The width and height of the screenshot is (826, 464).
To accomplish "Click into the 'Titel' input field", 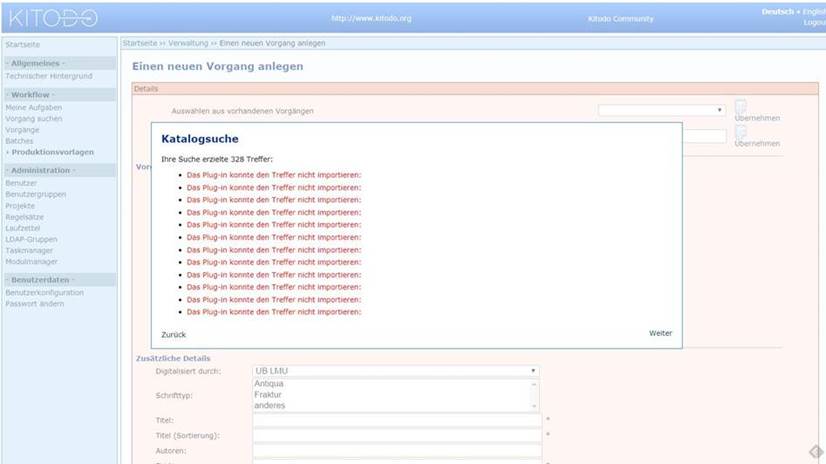I will click(x=397, y=421).
